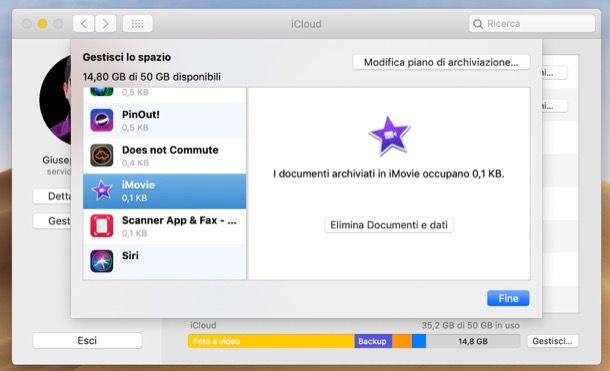The width and height of the screenshot is (610, 371).
Task: Click the blue storage bar segment
Action: tap(419, 341)
